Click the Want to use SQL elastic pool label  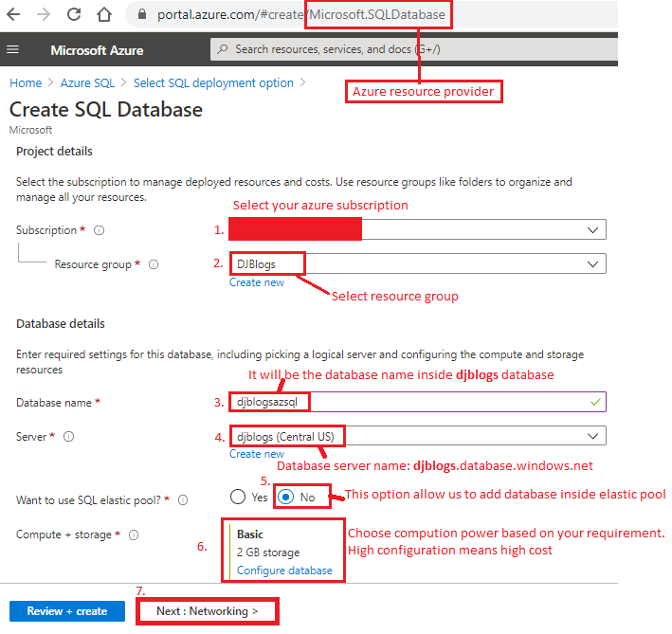pyautogui.click(x=88, y=500)
